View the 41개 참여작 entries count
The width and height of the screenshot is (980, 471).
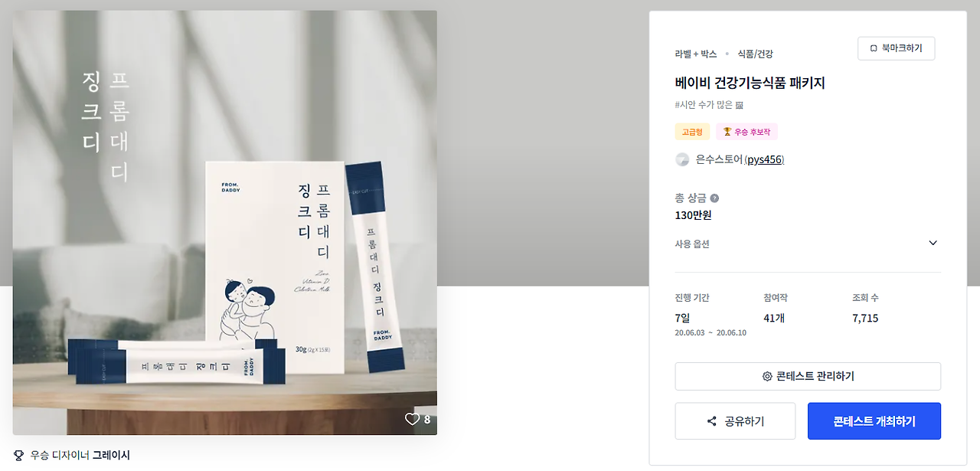click(776, 318)
